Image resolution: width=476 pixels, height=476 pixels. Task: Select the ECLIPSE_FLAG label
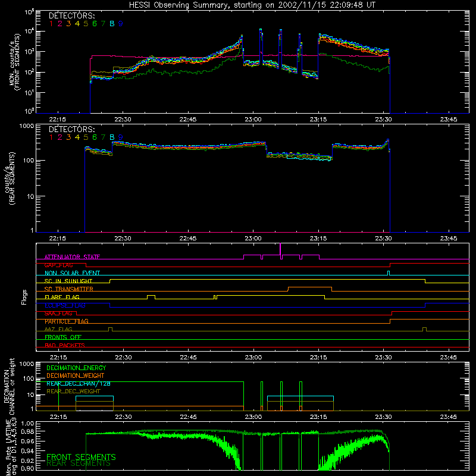65,305
